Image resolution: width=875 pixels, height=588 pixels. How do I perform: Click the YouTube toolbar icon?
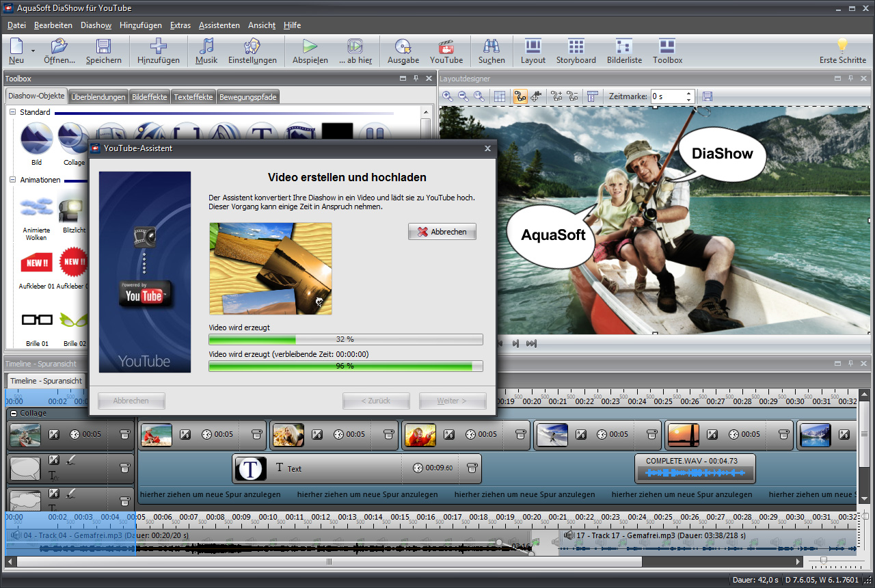coord(446,46)
